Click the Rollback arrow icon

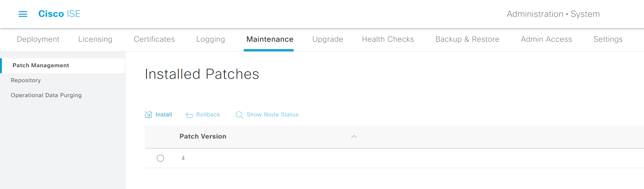pos(189,115)
